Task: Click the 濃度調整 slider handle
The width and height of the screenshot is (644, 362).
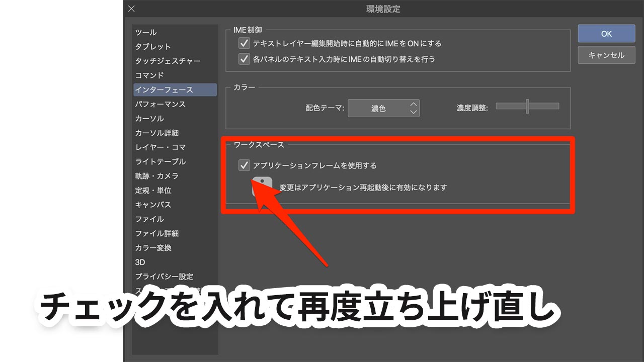Action: tap(527, 106)
